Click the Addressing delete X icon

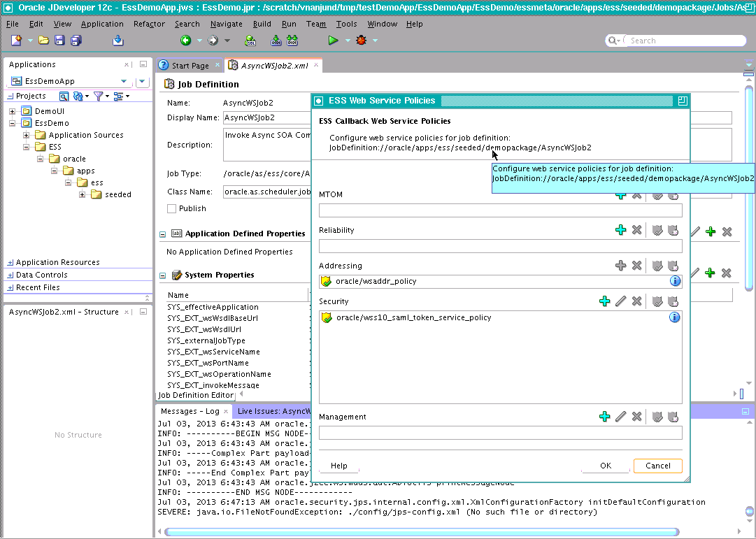click(637, 266)
